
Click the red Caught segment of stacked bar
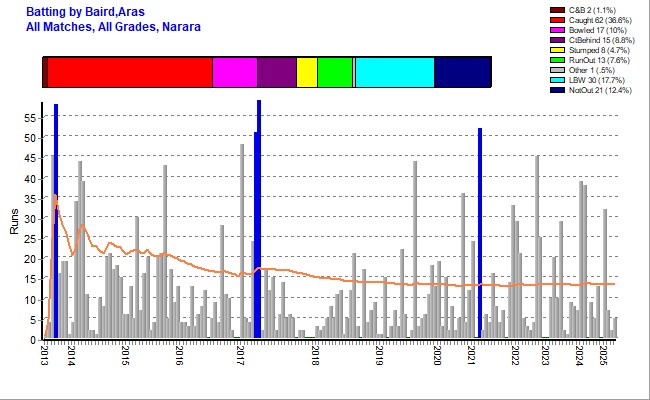130,73
